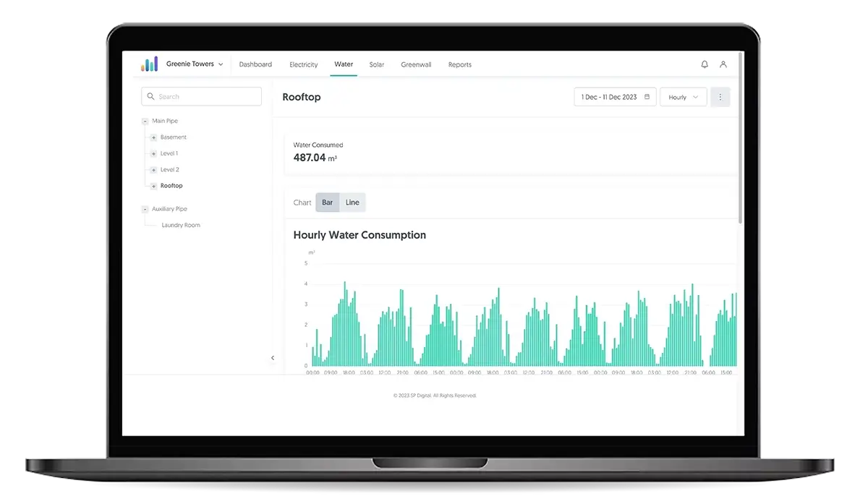
Task: Collapse the Main Pipe tree
Action: 145,121
